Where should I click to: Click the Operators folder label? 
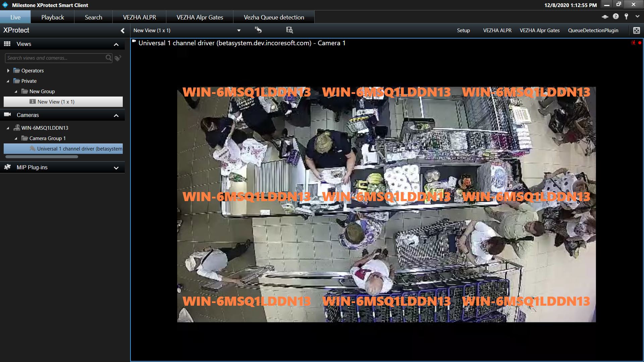coord(33,70)
